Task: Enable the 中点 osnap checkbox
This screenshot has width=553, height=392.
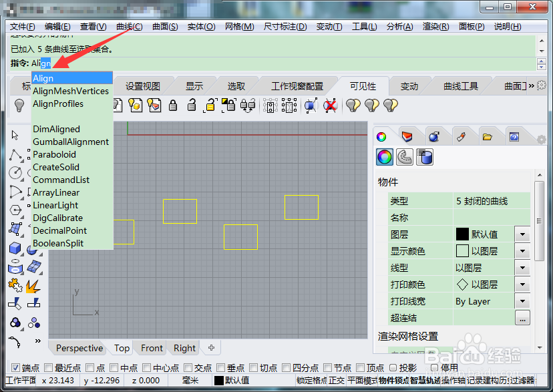Action: (114, 368)
